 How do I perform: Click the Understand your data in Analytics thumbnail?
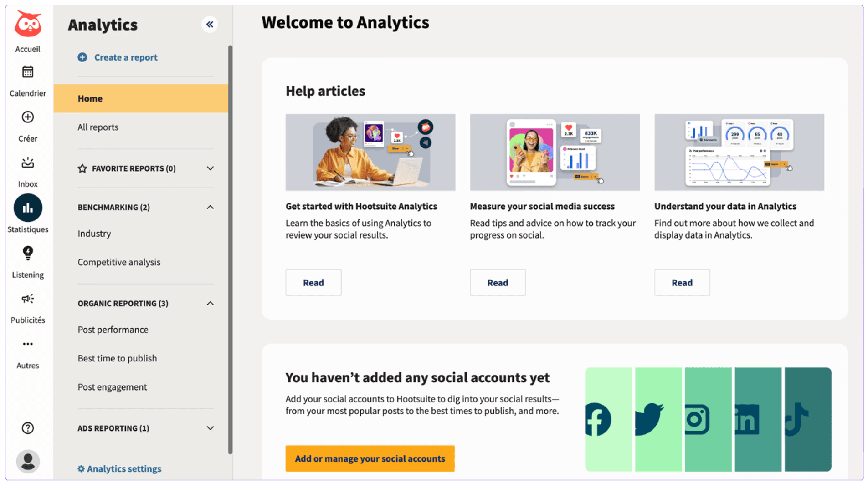(x=739, y=152)
